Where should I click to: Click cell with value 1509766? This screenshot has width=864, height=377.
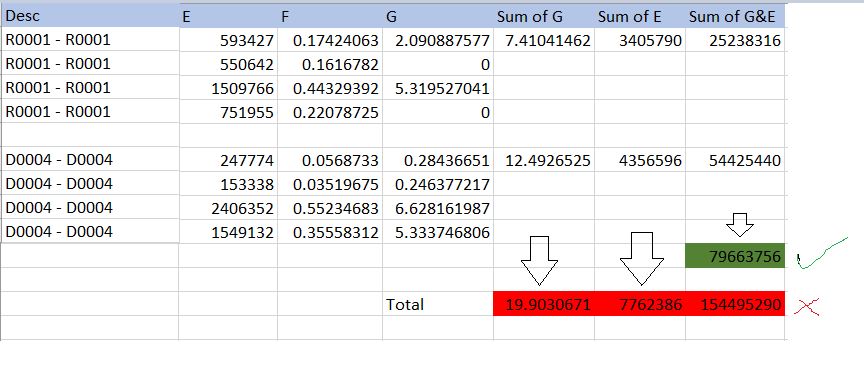(x=228, y=88)
